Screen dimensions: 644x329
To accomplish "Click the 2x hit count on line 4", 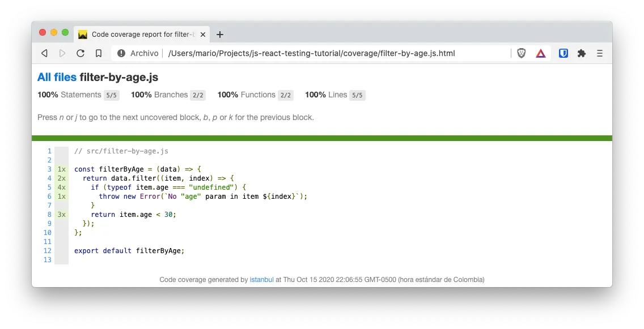I will 62,178.
